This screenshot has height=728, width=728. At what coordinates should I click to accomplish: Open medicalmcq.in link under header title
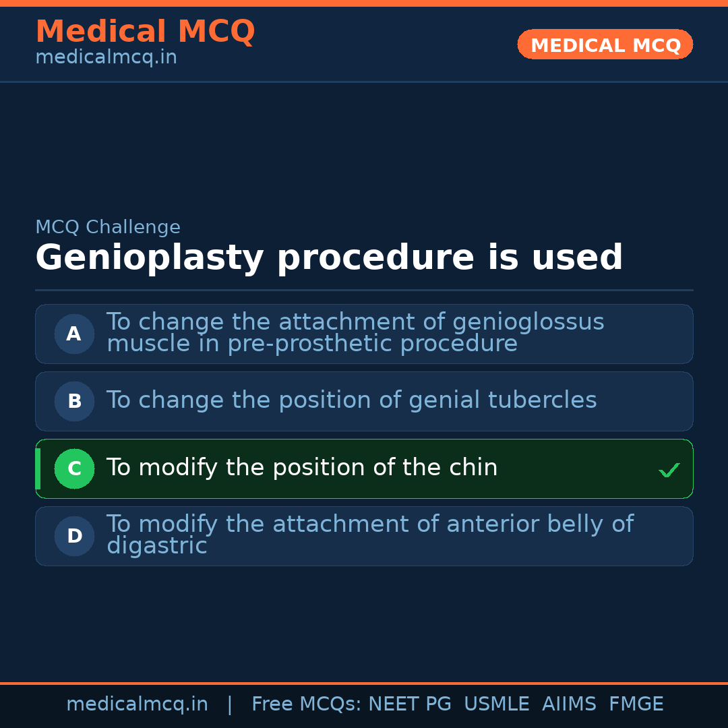(106, 58)
